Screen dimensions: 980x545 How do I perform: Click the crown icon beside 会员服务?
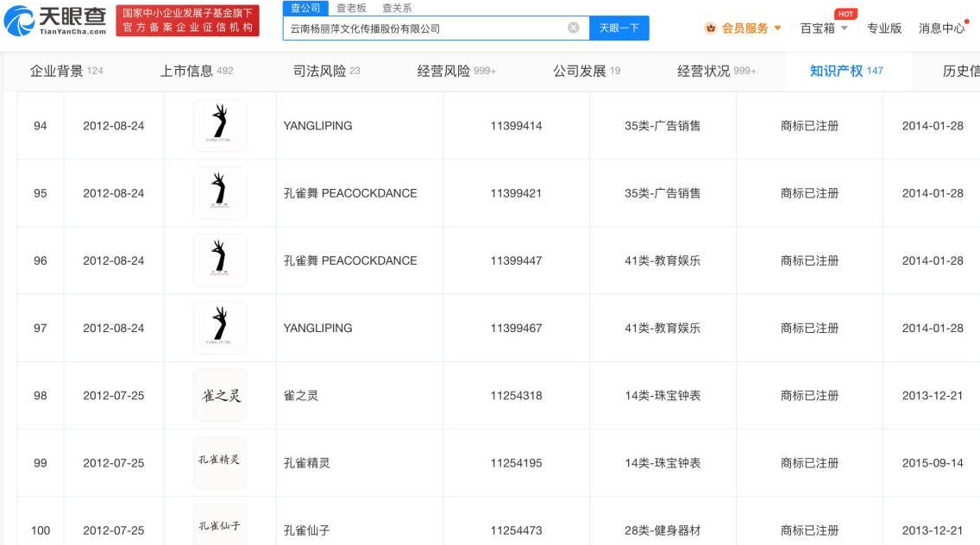click(711, 28)
